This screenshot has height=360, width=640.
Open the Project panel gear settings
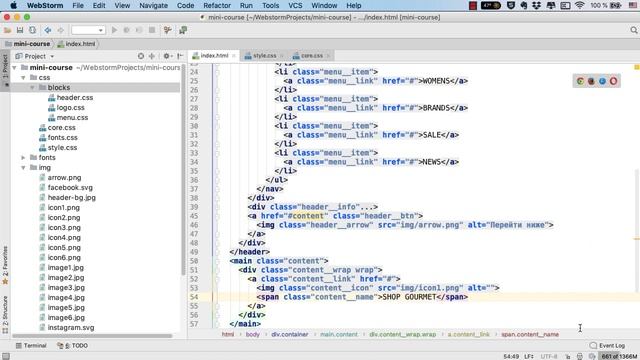click(167, 56)
